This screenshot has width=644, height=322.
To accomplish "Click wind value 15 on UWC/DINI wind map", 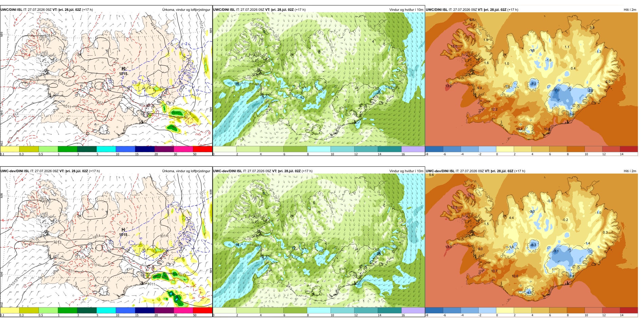I will tap(237, 84).
